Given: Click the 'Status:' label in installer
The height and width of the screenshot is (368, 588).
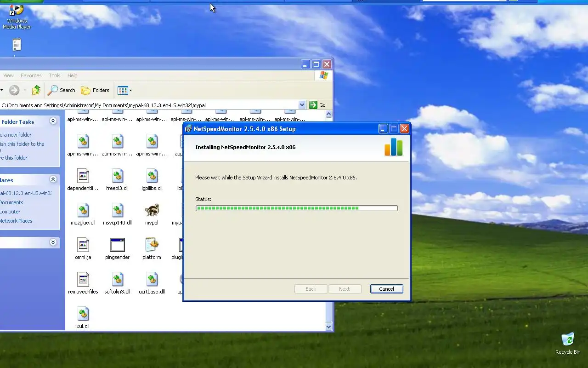Looking at the screenshot, I should (203, 199).
